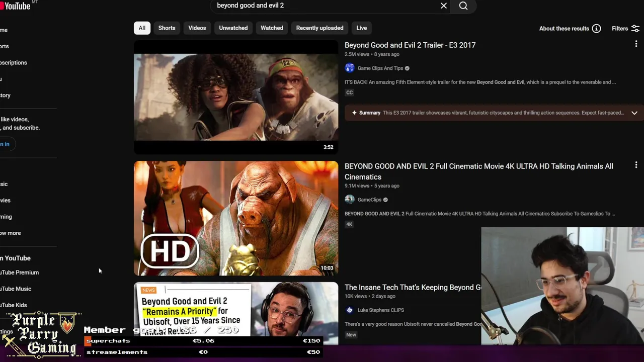The width and height of the screenshot is (644, 362).
Task: Open History in the sidebar
Action: [5, 96]
